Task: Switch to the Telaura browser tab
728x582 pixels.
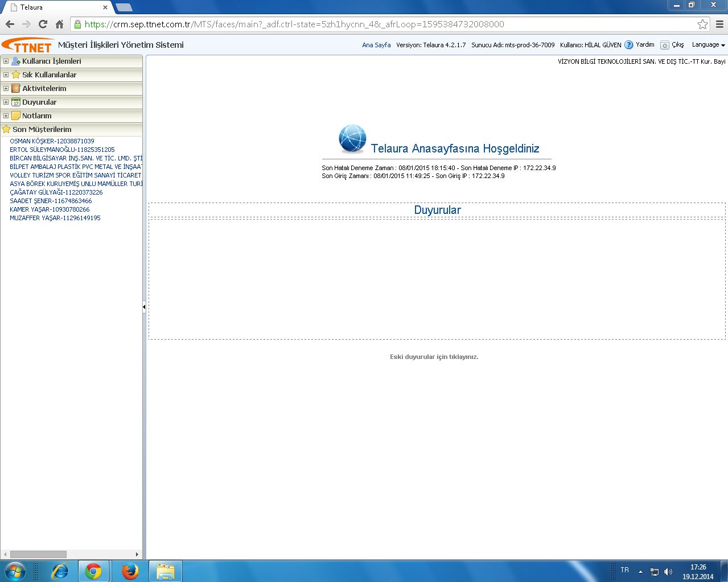Action: (x=60, y=7)
